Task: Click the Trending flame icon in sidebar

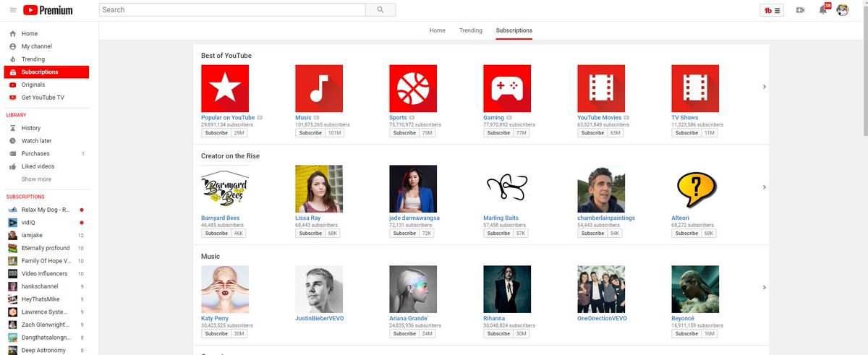Action: [x=12, y=59]
